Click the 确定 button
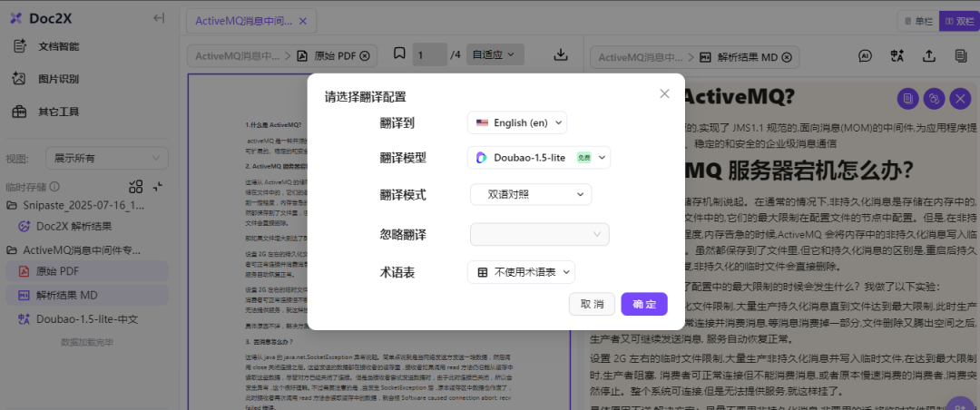 (x=644, y=305)
